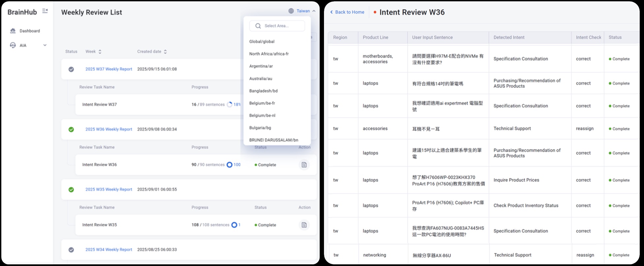Collapse the BrainHub sidebar menu icon
This screenshot has width=644, height=266.
point(45,11)
